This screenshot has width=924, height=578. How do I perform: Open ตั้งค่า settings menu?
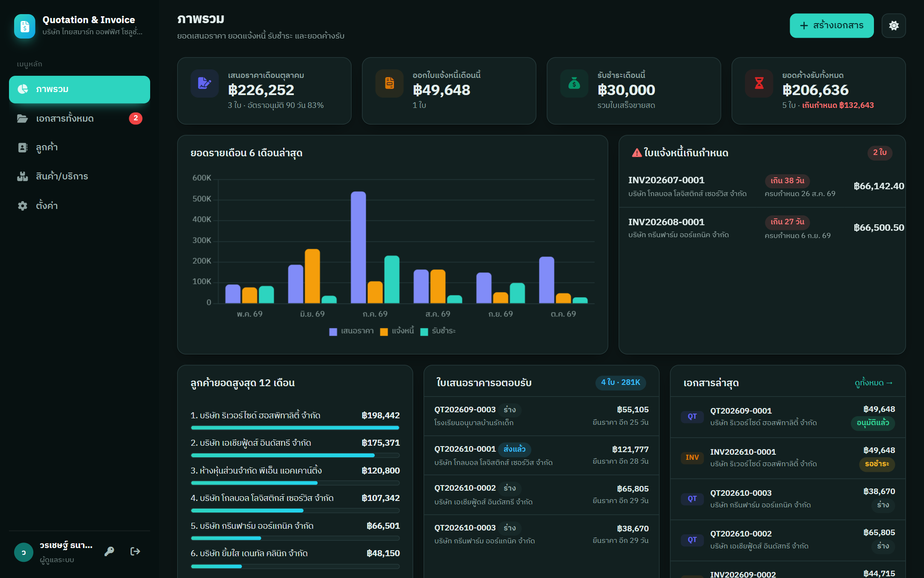coord(80,206)
